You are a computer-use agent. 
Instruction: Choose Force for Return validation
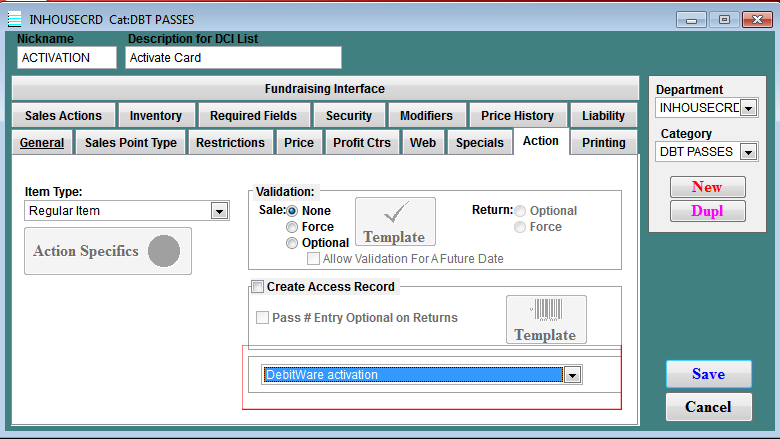pyautogui.click(x=520, y=227)
